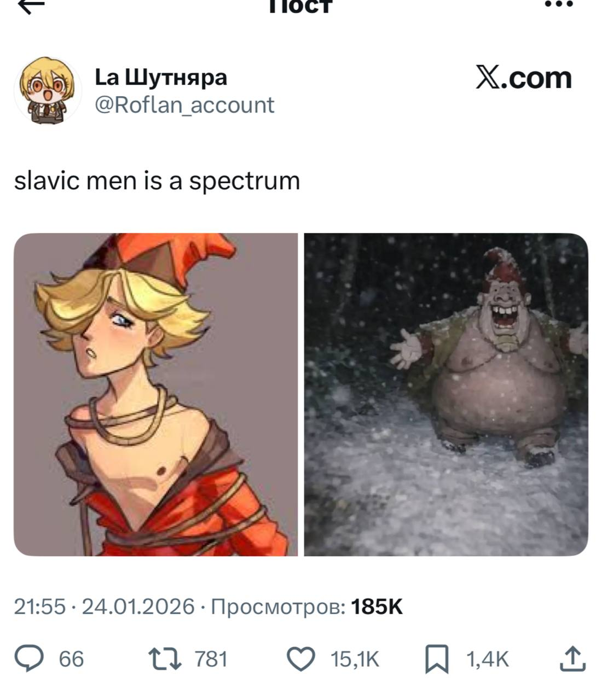Open the reply bubble icon
This screenshot has width=602, height=700.
click(41, 658)
